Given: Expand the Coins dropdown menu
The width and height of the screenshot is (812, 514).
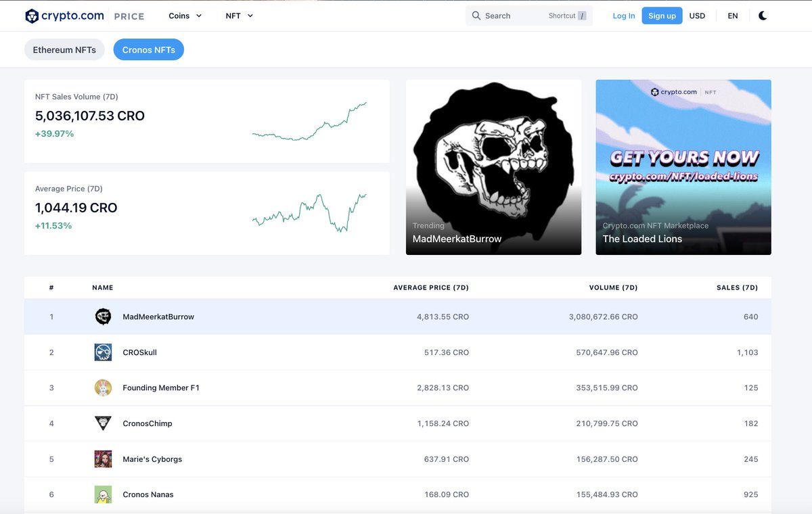Looking at the screenshot, I should [x=185, y=16].
